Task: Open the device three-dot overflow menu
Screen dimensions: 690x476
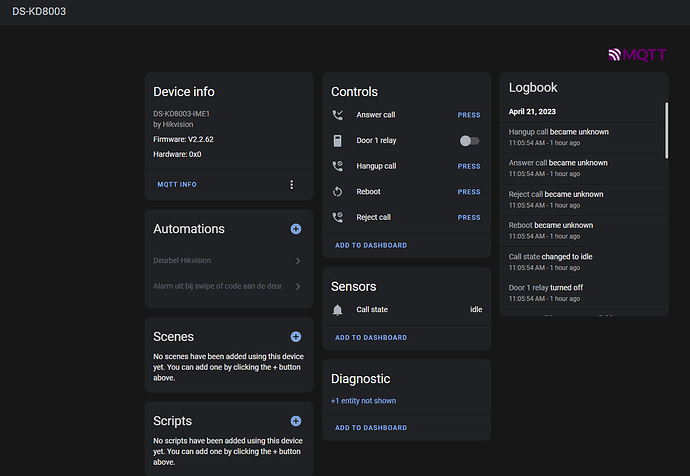Action: click(292, 185)
